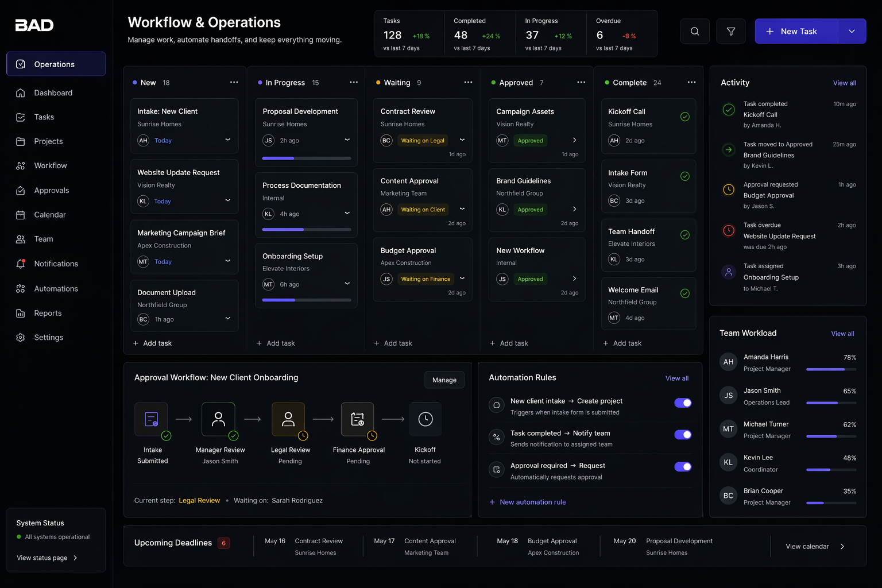The image size is (882, 588).
Task: Expand Marketing Campaign Brief card chevron
Action: point(228,261)
